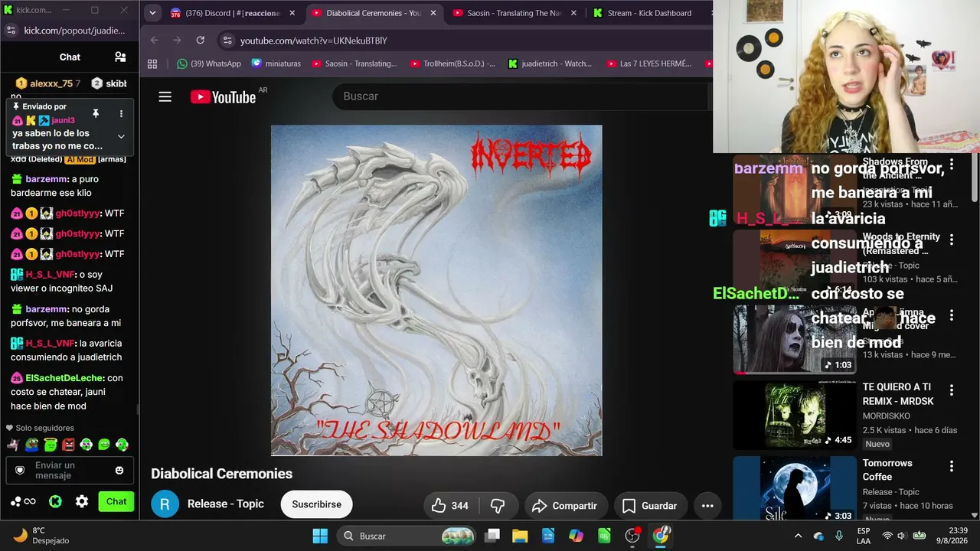980x551 pixels.
Task: Click the Kick logo badge below message box
Action: tap(55, 501)
